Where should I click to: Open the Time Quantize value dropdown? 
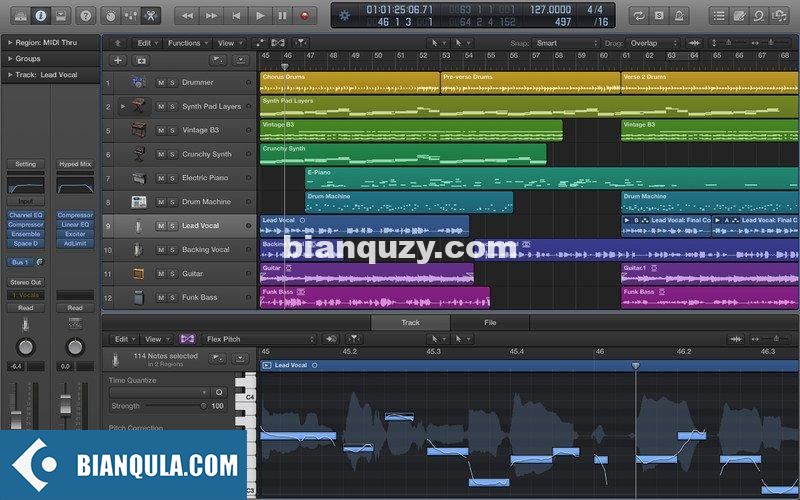click(x=159, y=392)
